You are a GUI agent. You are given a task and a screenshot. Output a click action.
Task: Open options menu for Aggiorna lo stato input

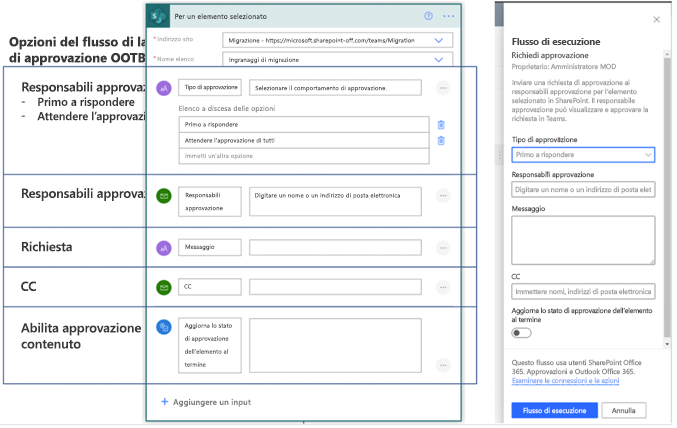[x=445, y=367]
